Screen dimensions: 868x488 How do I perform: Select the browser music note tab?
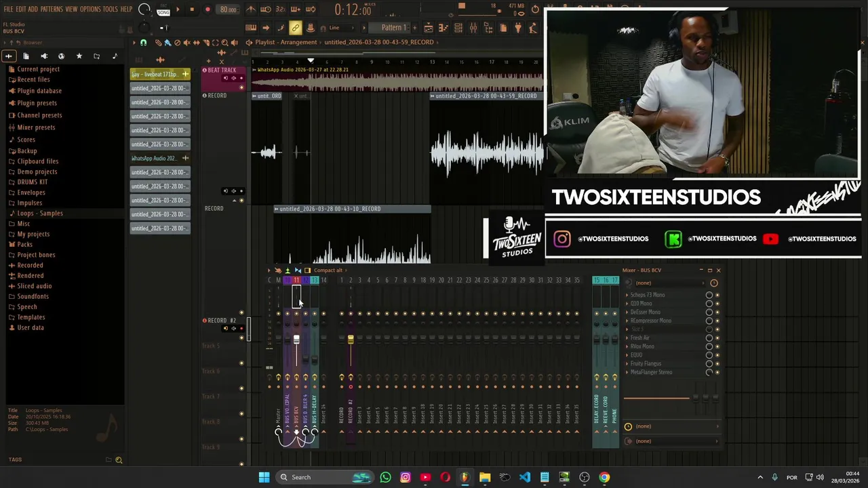[x=114, y=56]
